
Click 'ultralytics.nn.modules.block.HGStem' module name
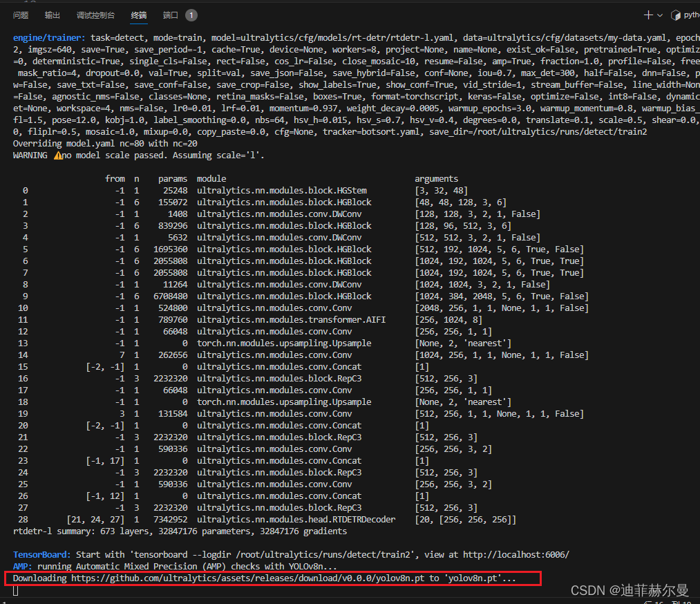coord(282,191)
